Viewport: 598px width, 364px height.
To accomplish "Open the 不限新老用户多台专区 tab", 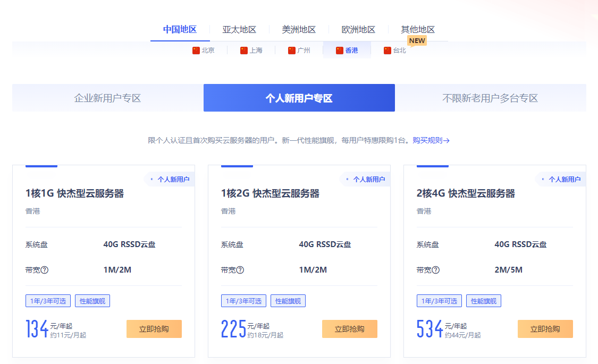I will 491,98.
